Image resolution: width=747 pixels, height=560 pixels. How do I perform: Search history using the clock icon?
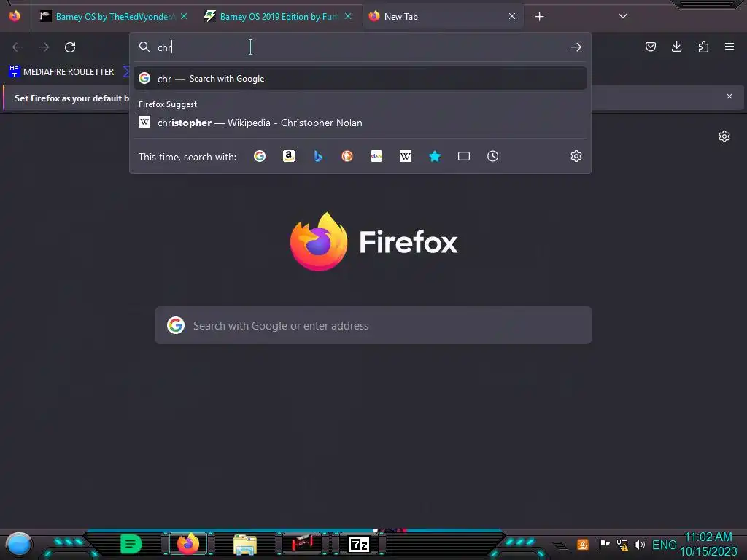pyautogui.click(x=493, y=156)
